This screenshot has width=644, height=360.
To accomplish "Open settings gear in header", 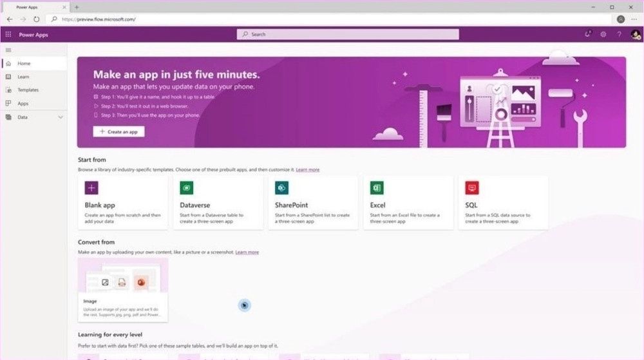I will [603, 35].
